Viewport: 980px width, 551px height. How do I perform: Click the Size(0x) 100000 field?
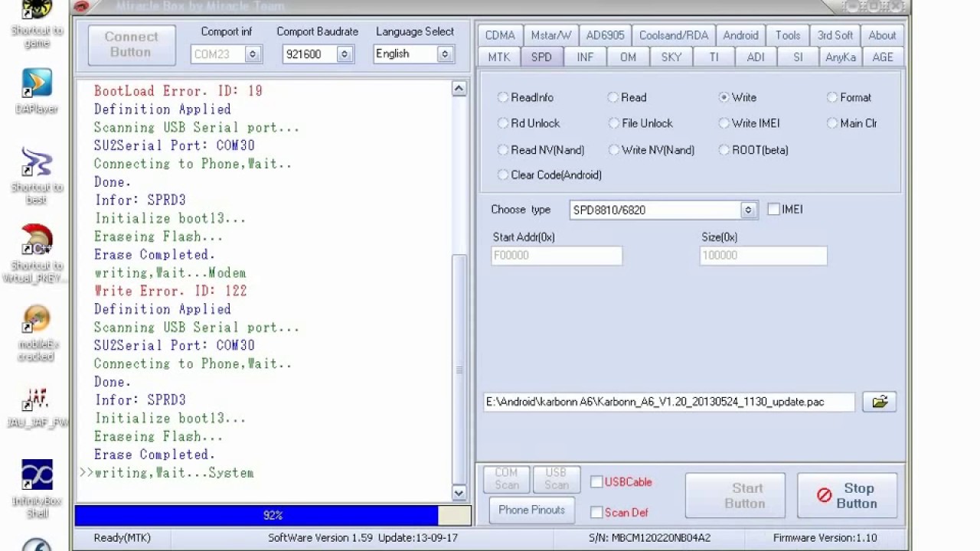click(763, 256)
